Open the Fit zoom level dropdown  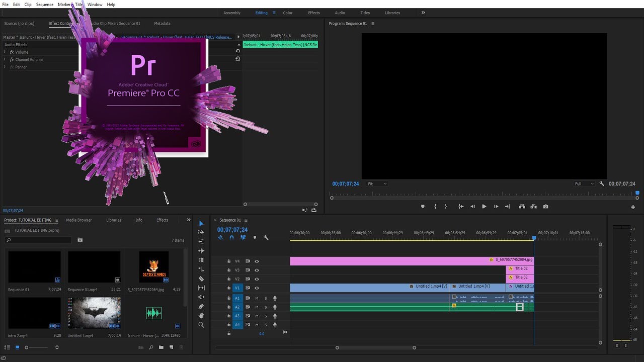[377, 184]
